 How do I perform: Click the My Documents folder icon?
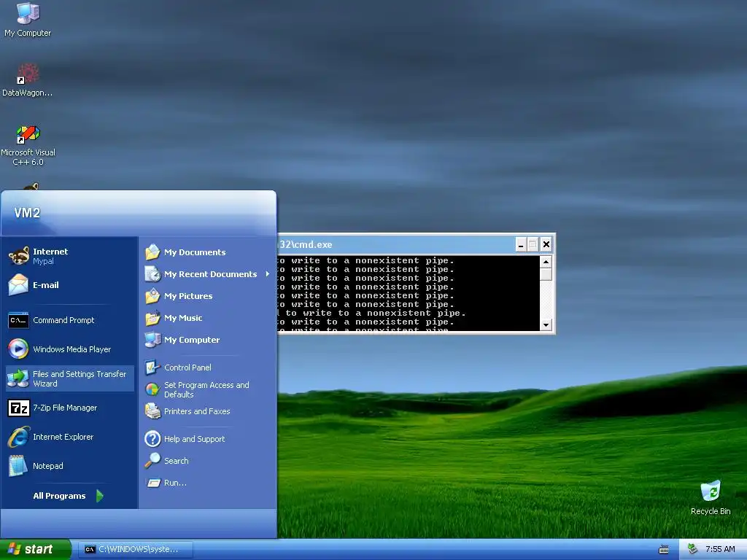point(152,252)
